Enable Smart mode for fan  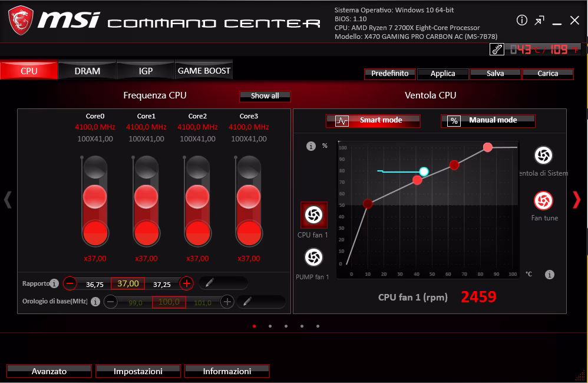click(x=373, y=121)
